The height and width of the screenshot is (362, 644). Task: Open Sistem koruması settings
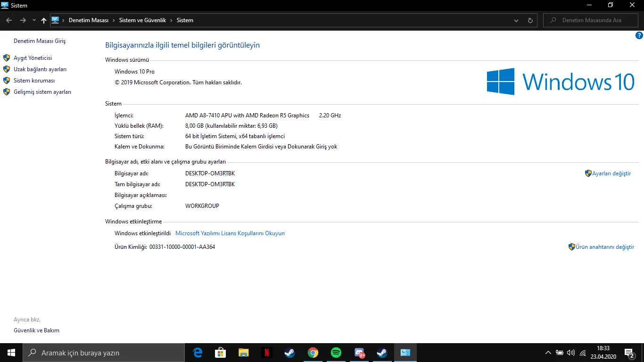(x=34, y=81)
